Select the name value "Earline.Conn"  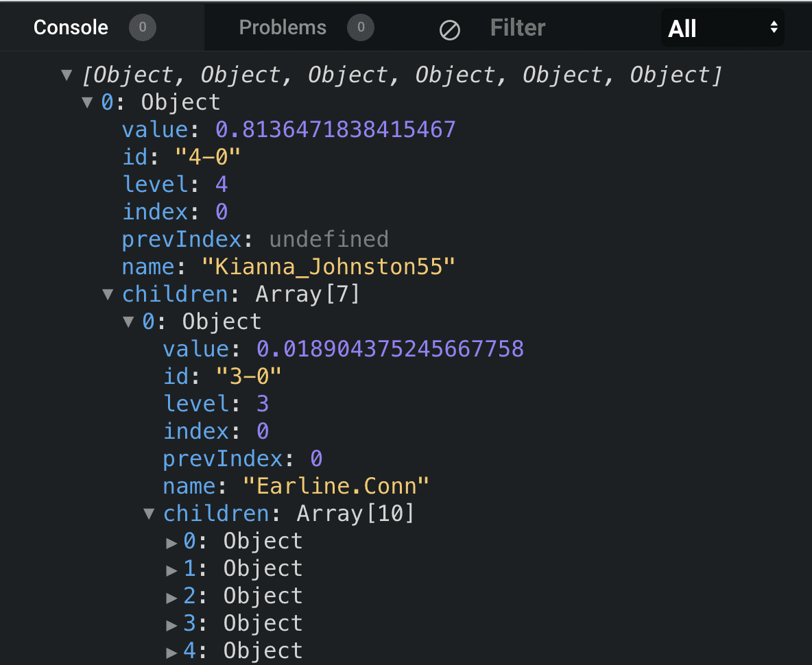pyautogui.click(x=336, y=486)
